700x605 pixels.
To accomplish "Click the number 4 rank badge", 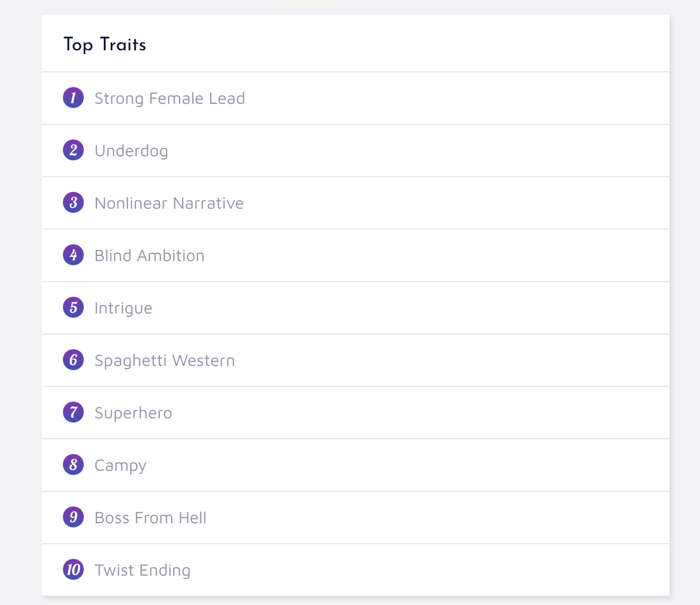I will click(73, 255).
